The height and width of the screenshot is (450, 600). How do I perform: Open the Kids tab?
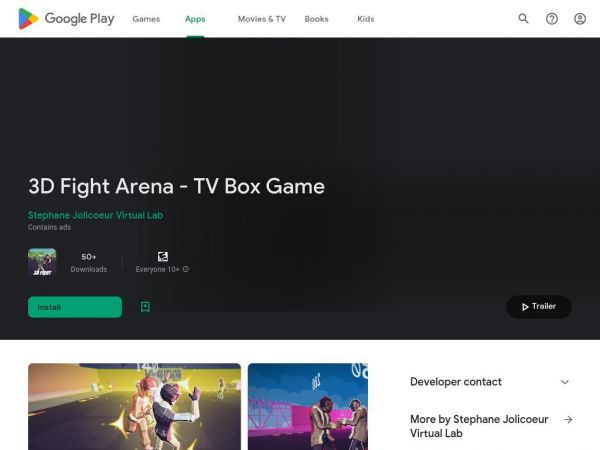[366, 19]
